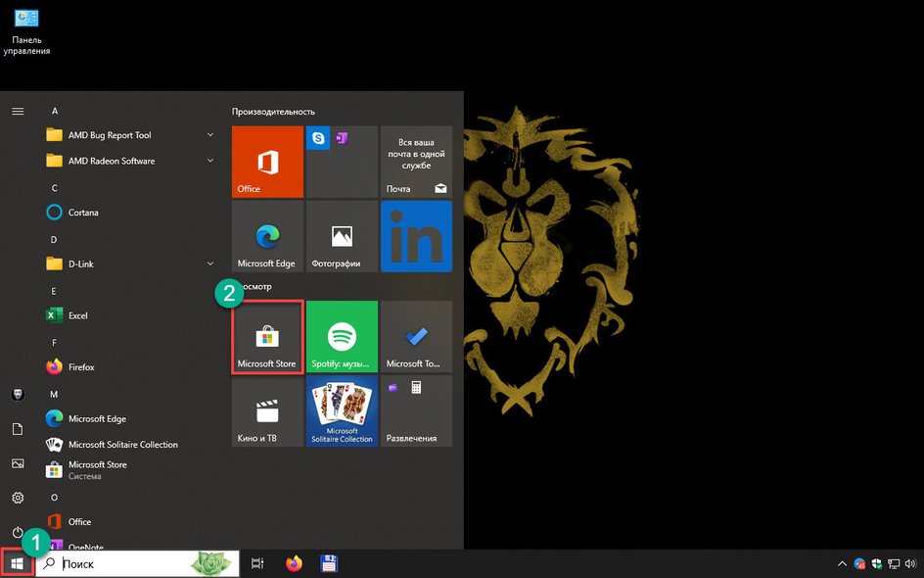Expand the AMD Radeon Software folder
The height and width of the screenshot is (578, 924).
(131, 161)
